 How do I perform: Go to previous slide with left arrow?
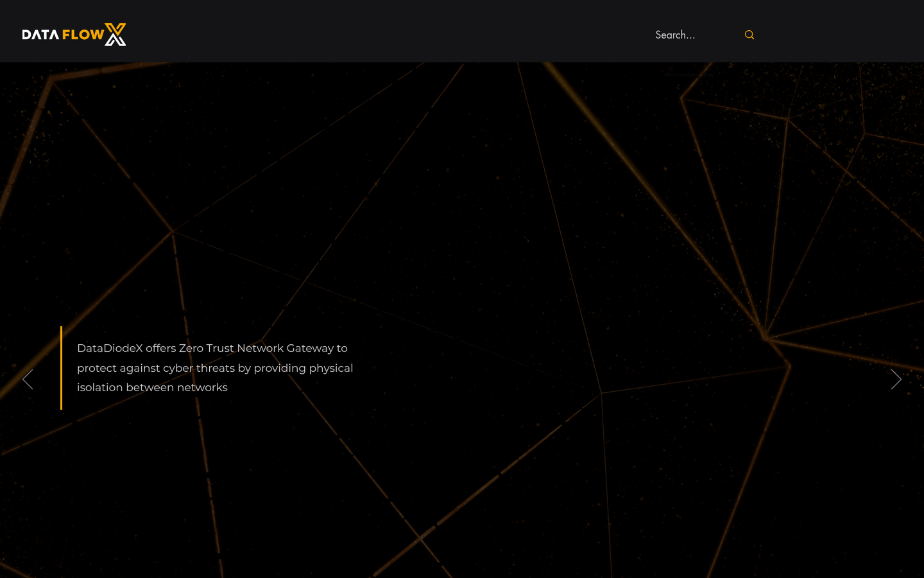(28, 380)
